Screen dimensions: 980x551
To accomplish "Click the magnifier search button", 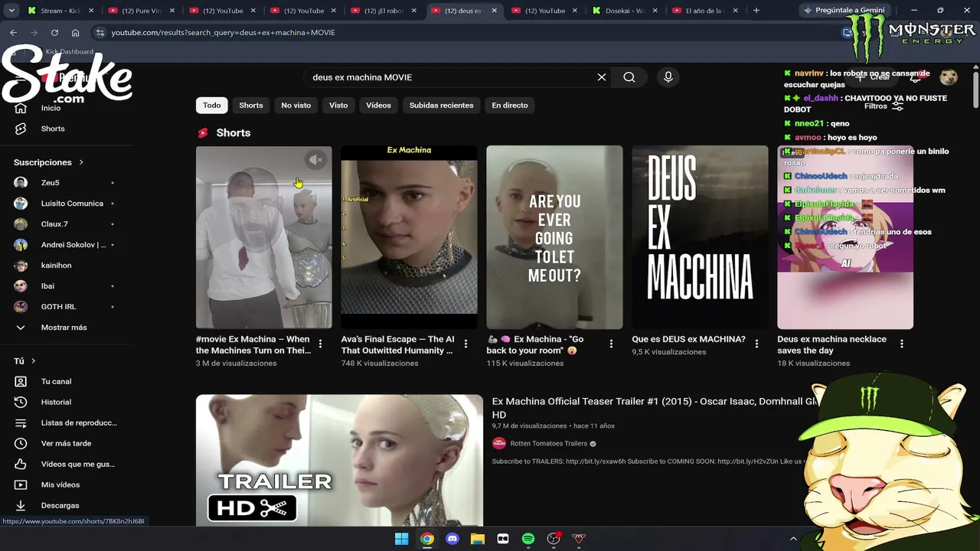I will (x=629, y=77).
